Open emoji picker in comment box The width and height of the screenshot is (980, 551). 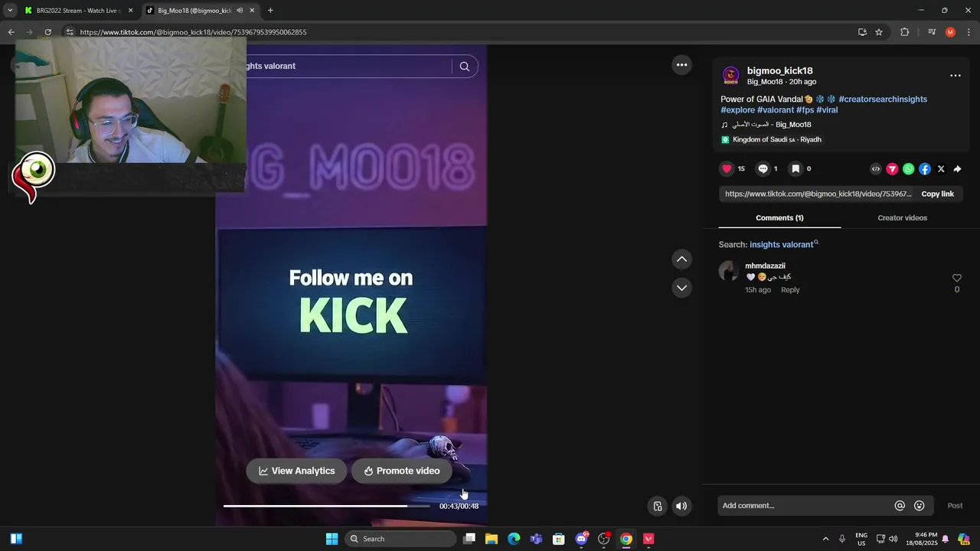[920, 506]
